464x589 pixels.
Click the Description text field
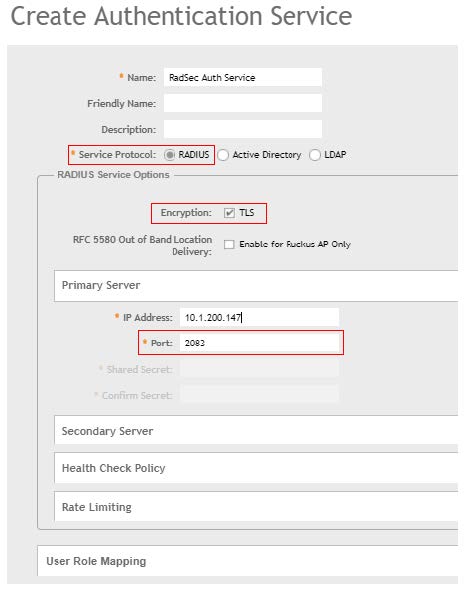pos(243,129)
